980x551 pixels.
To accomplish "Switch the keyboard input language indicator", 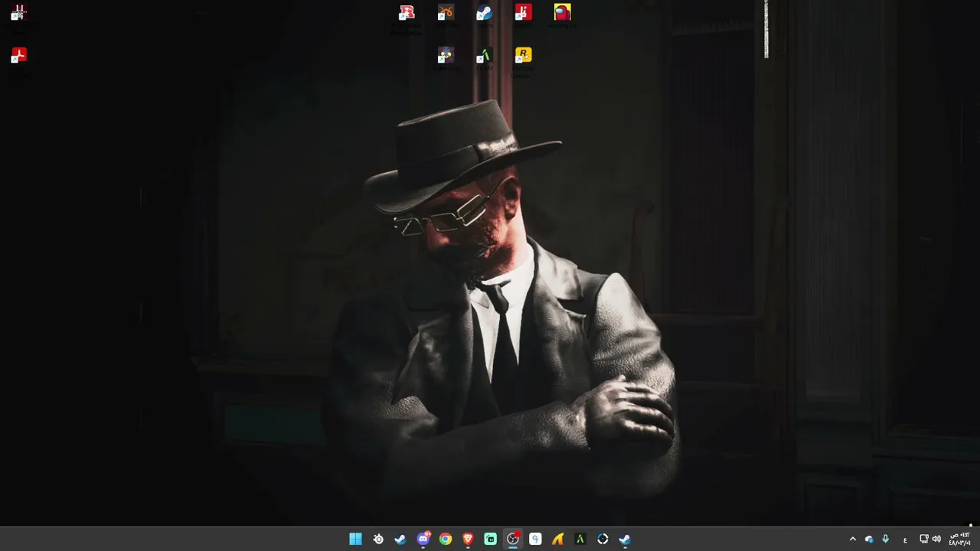I will [x=905, y=539].
